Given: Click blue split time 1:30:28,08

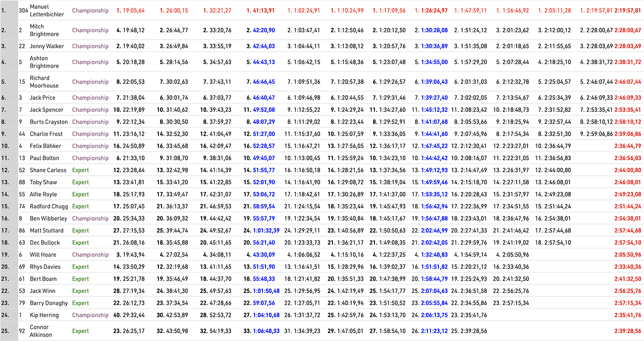Looking at the screenshot, I should (x=434, y=31).
